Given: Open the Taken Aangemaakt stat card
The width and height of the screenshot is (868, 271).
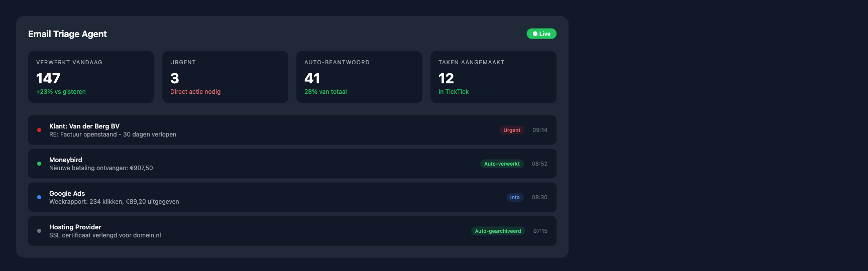Looking at the screenshot, I should point(493,77).
